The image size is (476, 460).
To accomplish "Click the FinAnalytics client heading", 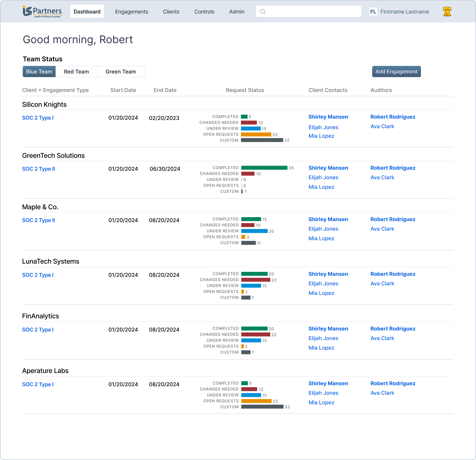I will click(41, 316).
